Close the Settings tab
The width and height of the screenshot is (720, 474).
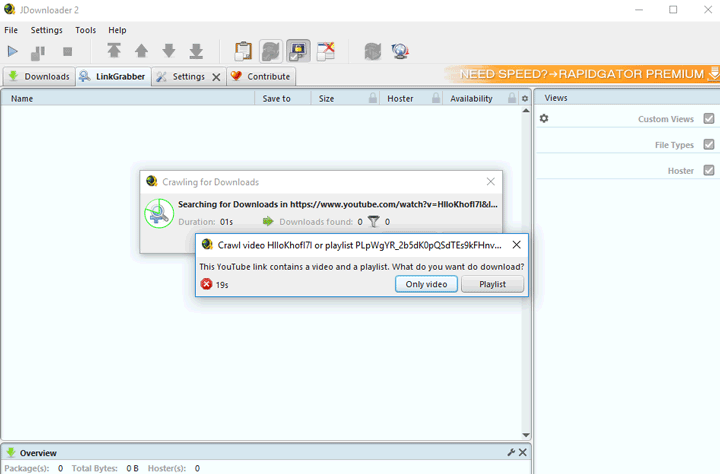coord(216,77)
